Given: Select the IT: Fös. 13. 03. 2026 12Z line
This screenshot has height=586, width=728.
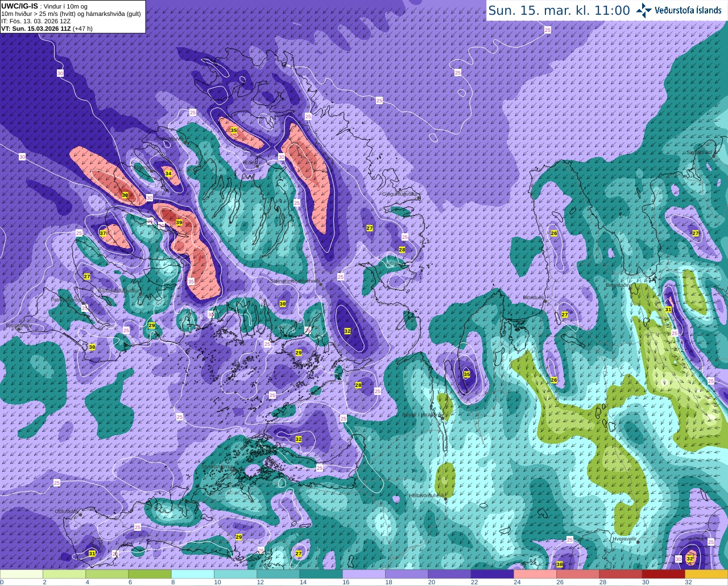Looking at the screenshot, I should coord(36,21).
